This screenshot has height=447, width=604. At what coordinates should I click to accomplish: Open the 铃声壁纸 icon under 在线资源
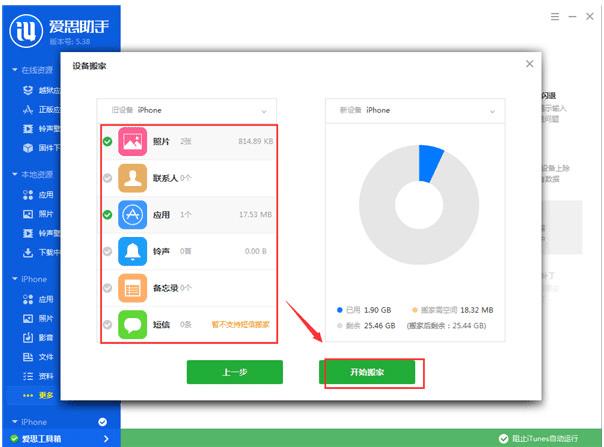pos(28,128)
